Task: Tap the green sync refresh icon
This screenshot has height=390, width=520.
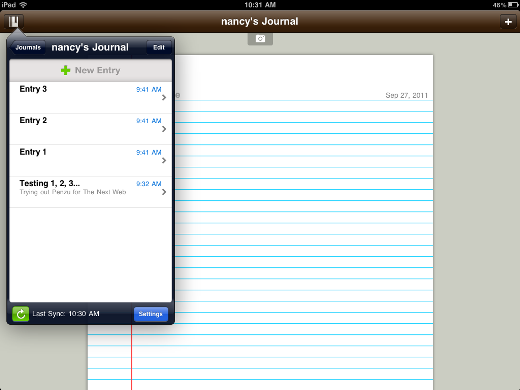Action: click(x=21, y=314)
